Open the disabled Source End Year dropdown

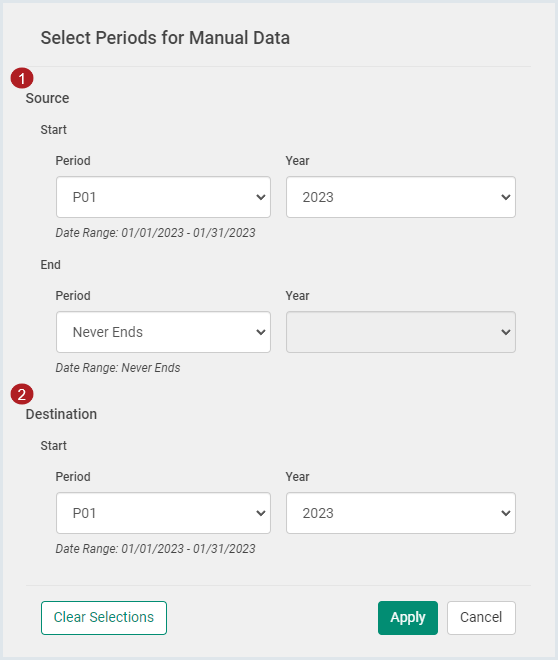pos(401,332)
